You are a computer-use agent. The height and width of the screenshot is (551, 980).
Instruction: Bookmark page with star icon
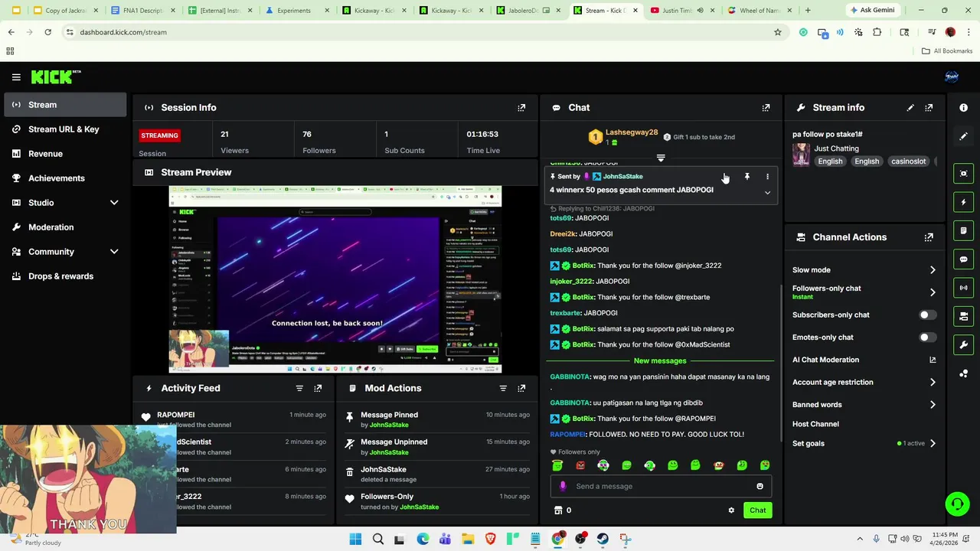click(x=778, y=32)
